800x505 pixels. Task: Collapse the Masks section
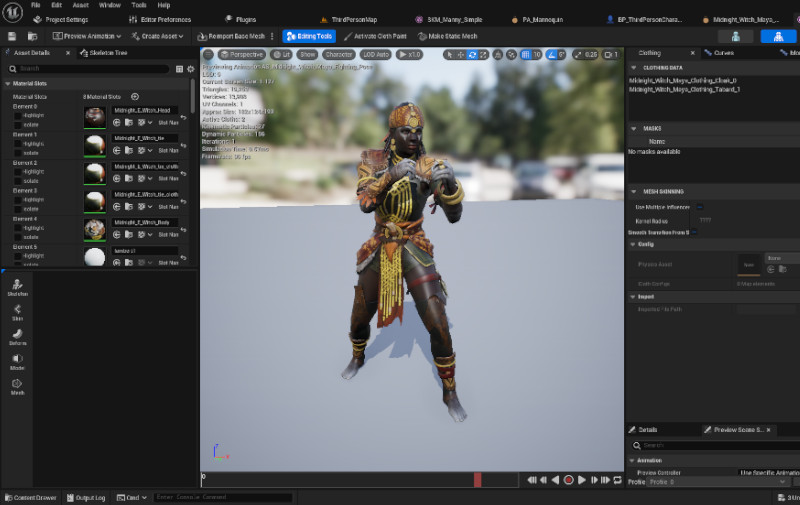click(634, 129)
